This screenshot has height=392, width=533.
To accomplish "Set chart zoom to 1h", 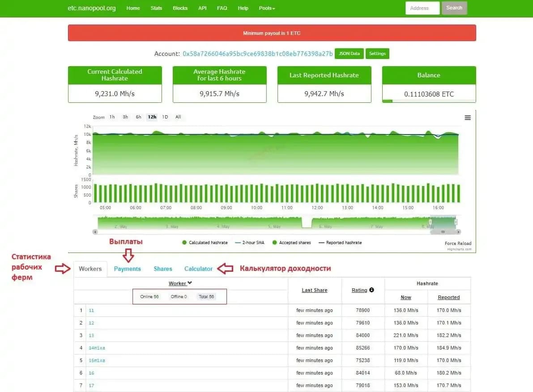I will click(x=112, y=117).
